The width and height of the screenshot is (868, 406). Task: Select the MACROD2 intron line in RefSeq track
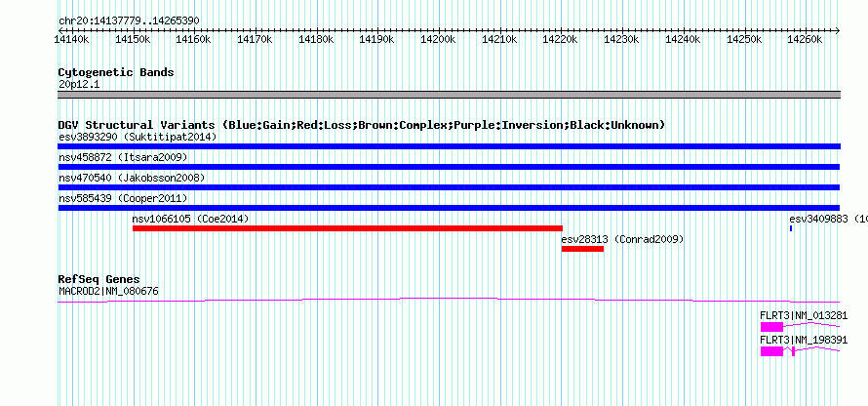coord(449,300)
